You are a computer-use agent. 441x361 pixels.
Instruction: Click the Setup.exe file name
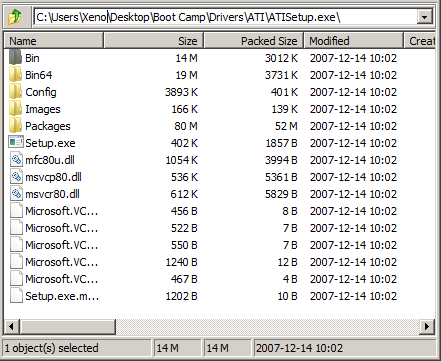click(50, 143)
